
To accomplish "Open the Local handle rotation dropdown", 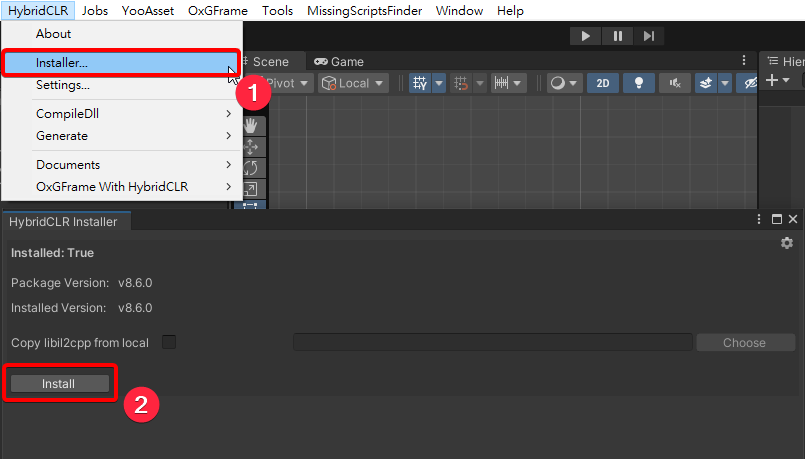I will [354, 83].
